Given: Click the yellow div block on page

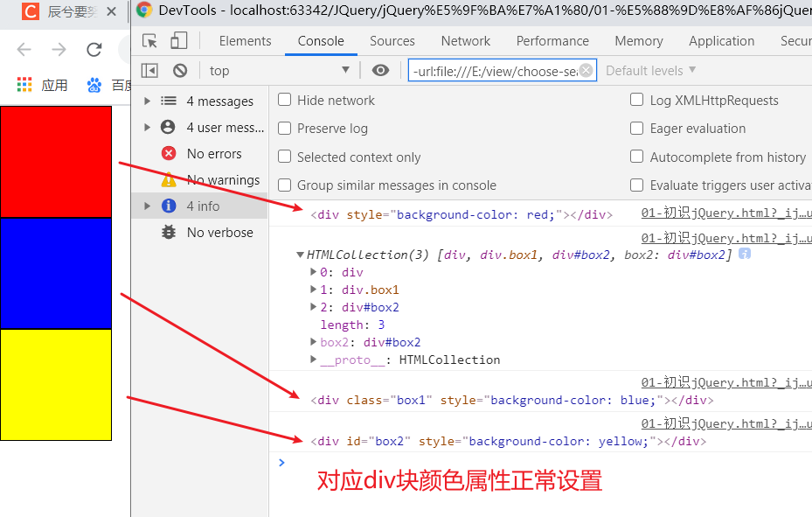Looking at the screenshot, I should click(x=56, y=385).
